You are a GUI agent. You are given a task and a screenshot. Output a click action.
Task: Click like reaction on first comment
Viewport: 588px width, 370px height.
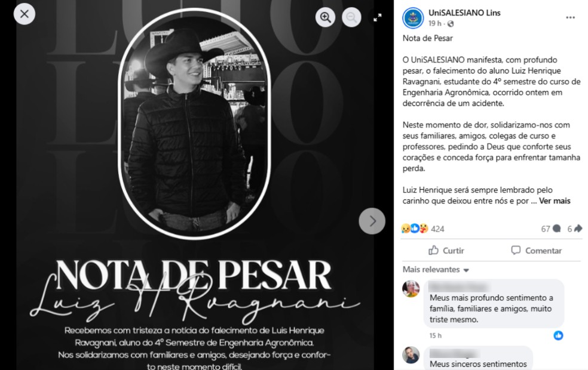point(558,335)
